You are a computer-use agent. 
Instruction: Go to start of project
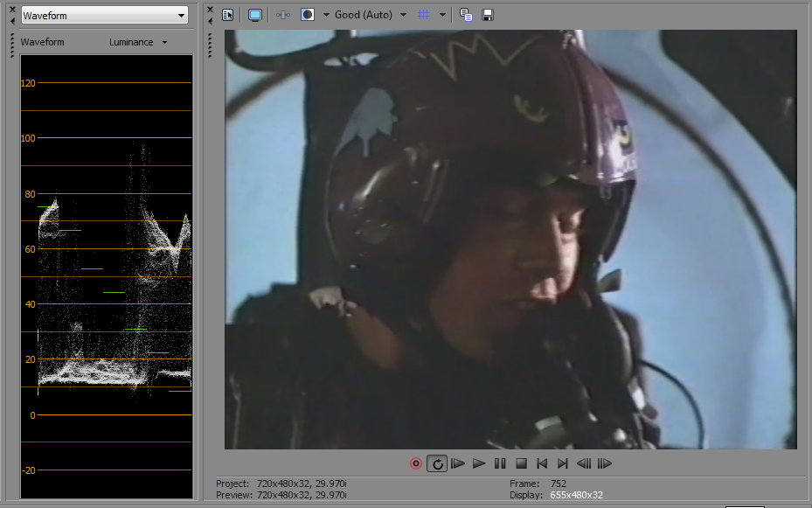[x=542, y=463]
